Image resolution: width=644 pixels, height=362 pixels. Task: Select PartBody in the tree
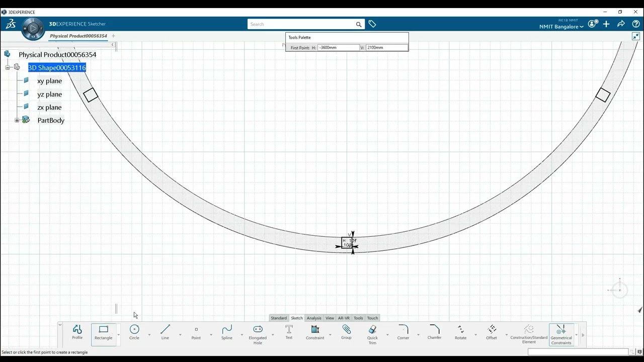(51, 120)
